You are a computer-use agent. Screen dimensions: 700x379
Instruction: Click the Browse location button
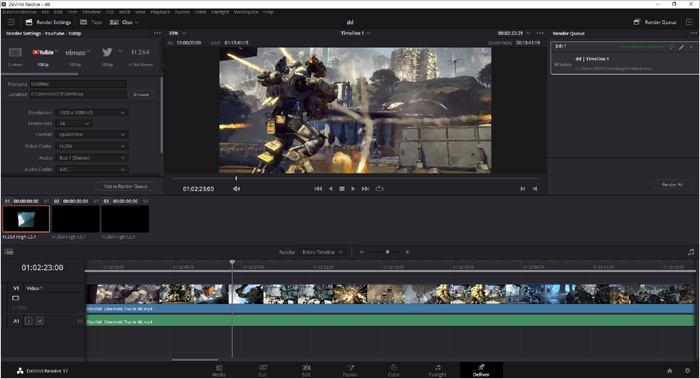(141, 94)
